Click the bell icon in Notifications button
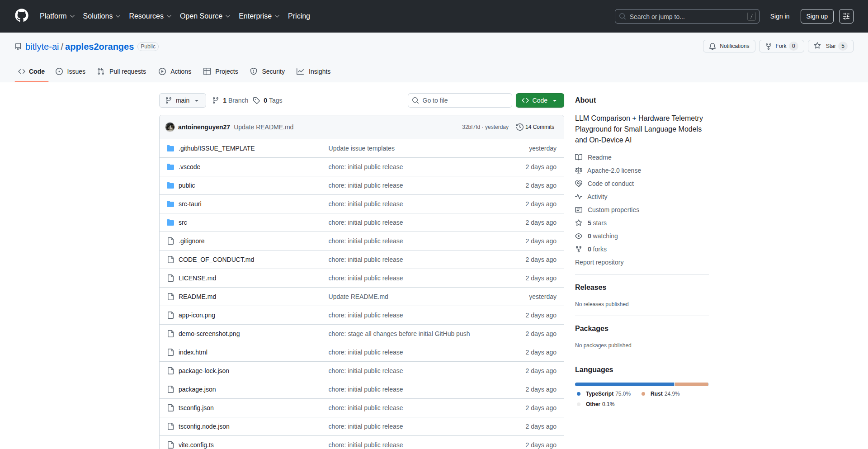The height and width of the screenshot is (449, 868). point(712,46)
